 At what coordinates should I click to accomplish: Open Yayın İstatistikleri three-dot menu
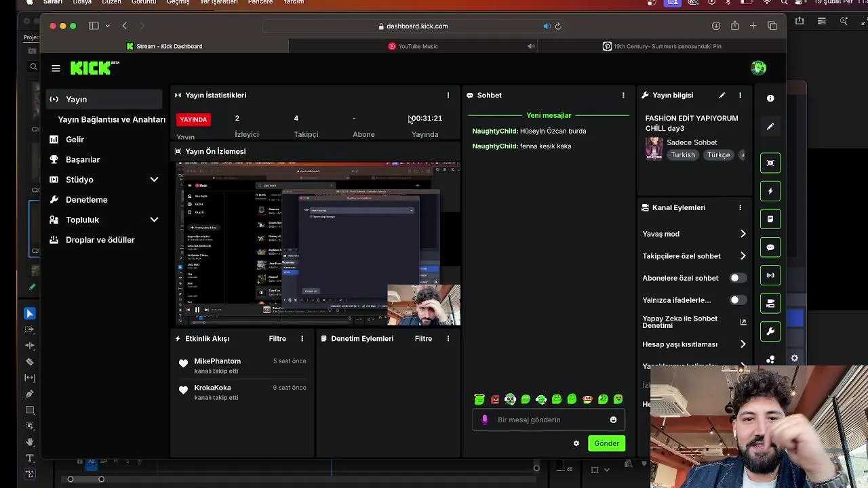pyautogui.click(x=448, y=96)
